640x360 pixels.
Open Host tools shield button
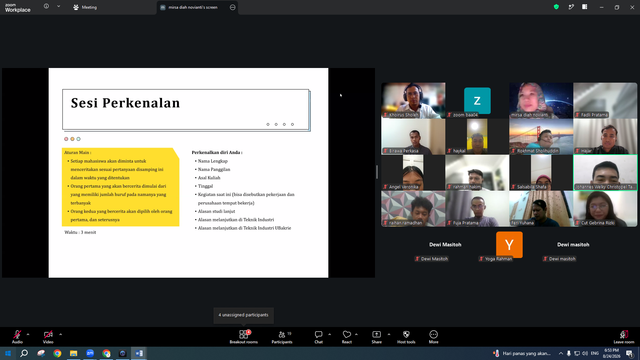tap(406, 337)
